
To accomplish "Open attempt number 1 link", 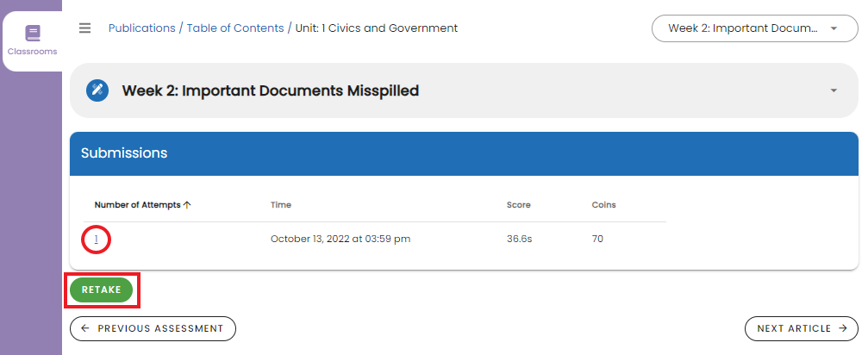I will click(97, 240).
